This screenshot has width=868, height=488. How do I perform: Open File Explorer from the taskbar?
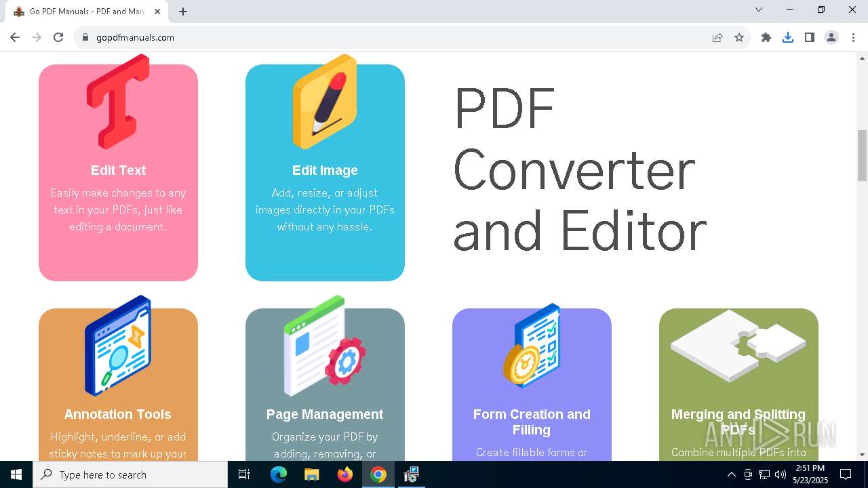pyautogui.click(x=311, y=474)
